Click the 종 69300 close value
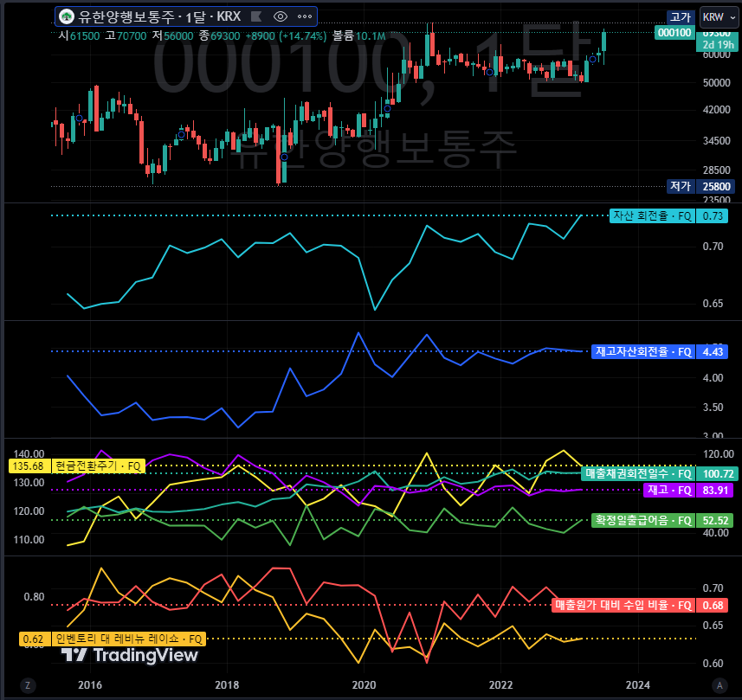The width and height of the screenshot is (742, 700). pos(219,36)
